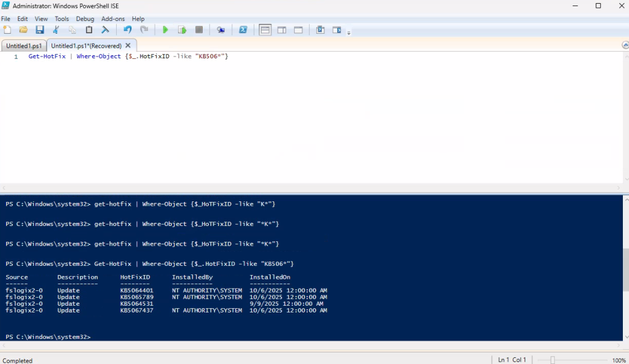Screen dimensions: 629x364
Task: Toggle Show Script Pane Top layout
Action: (x=265, y=29)
